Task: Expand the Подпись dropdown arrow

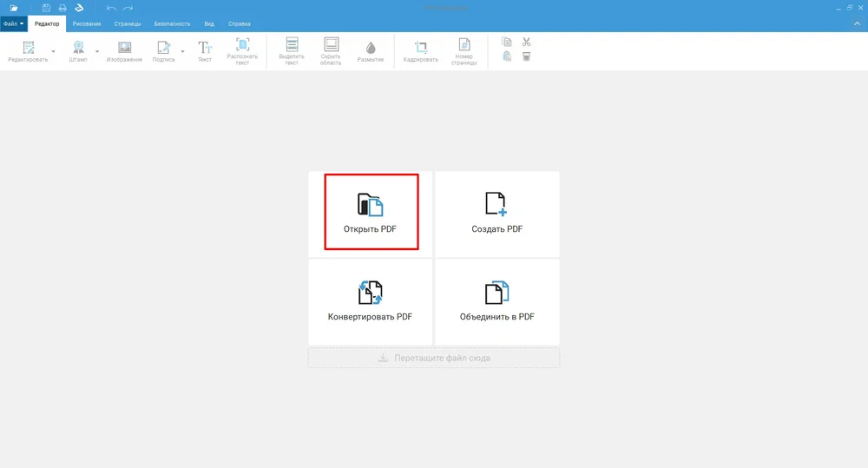Action: 182,51
